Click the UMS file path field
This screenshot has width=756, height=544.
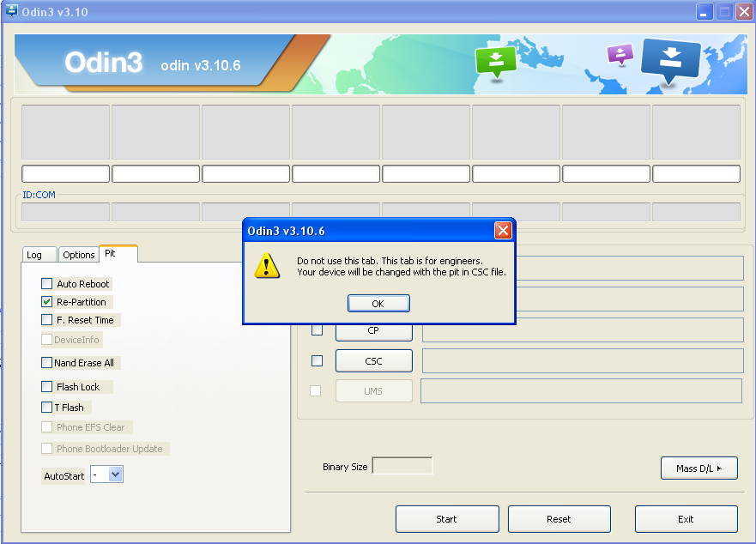(x=582, y=390)
